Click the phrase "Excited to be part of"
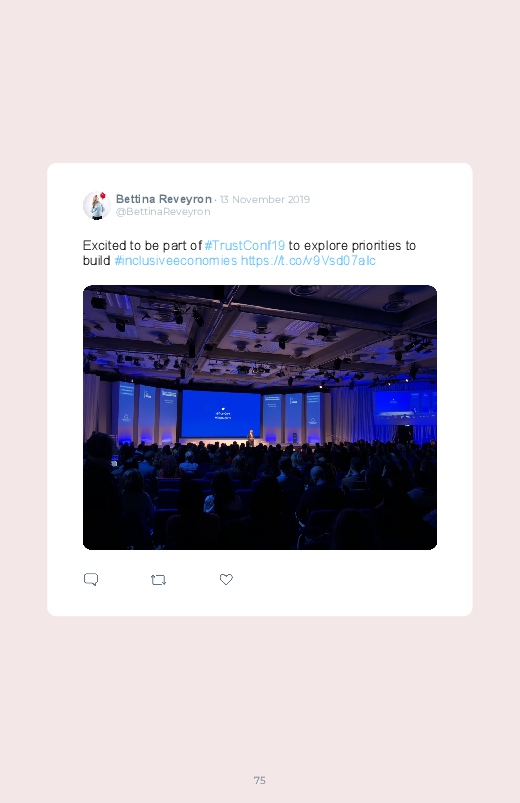This screenshot has height=803, width=520. pyautogui.click(x=142, y=246)
